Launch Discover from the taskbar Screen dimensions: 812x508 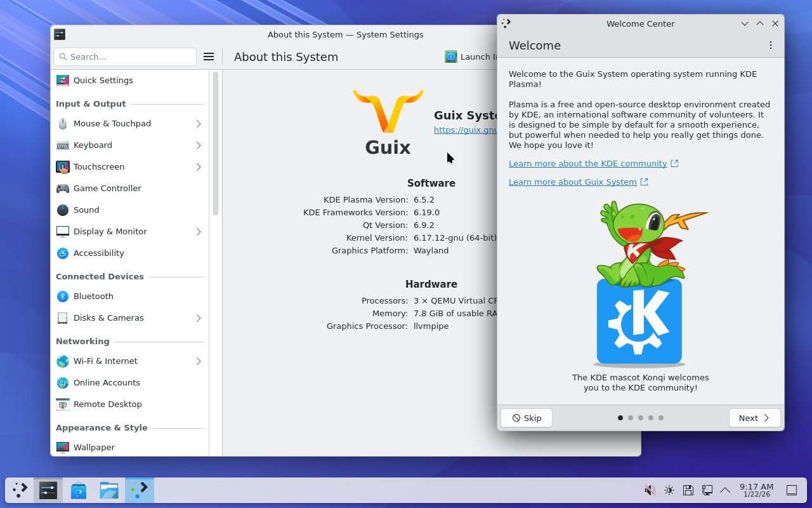pyautogui.click(x=78, y=490)
